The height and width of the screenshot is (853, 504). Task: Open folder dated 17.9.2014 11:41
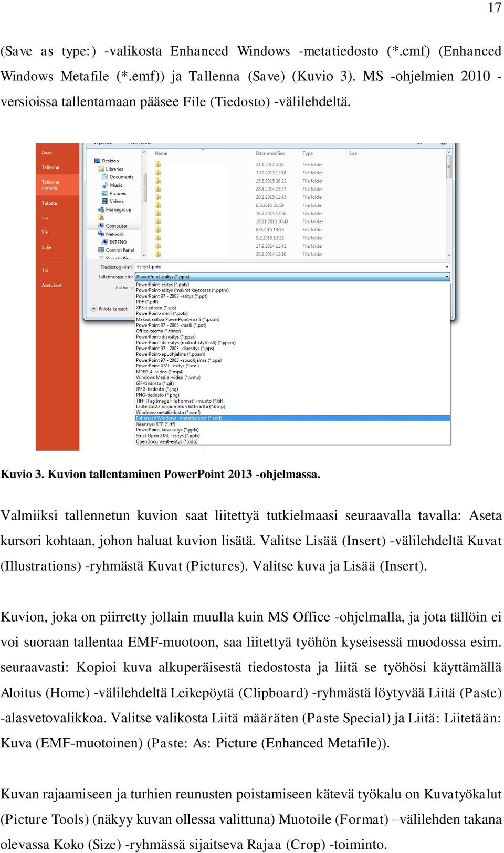pyautogui.click(x=239, y=246)
